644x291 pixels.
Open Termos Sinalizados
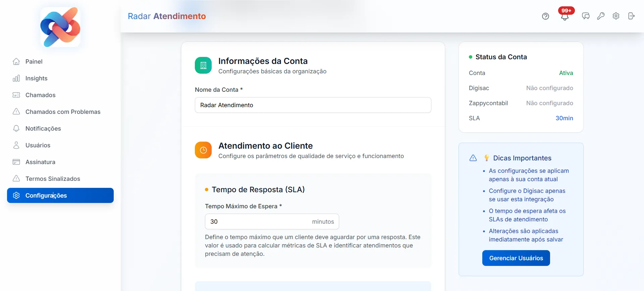point(60,179)
